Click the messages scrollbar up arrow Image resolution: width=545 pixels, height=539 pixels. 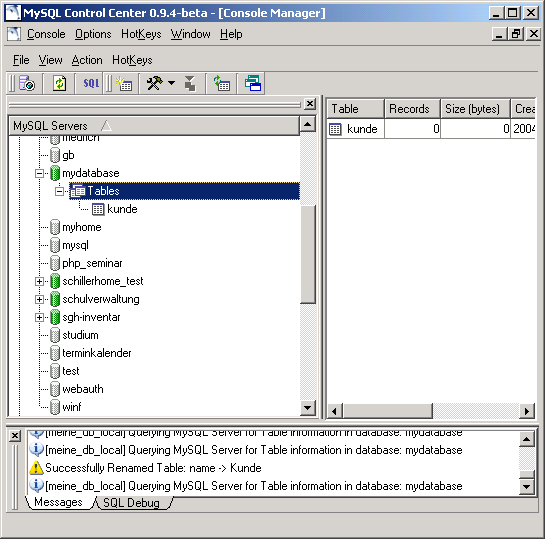527,439
